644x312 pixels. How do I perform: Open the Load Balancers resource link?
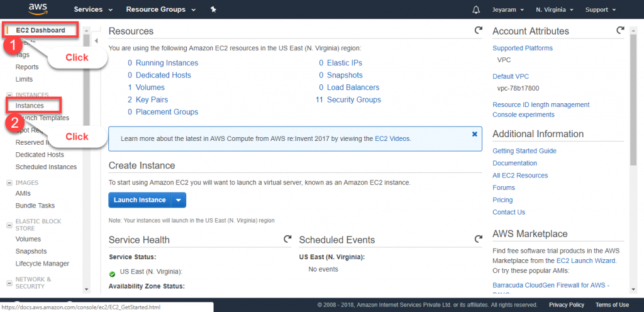[353, 87]
